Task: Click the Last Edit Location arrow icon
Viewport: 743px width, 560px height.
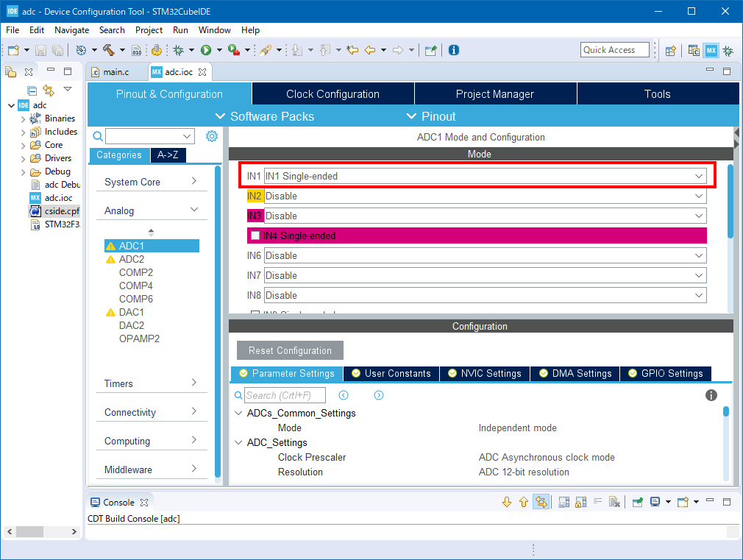Action: coord(352,50)
